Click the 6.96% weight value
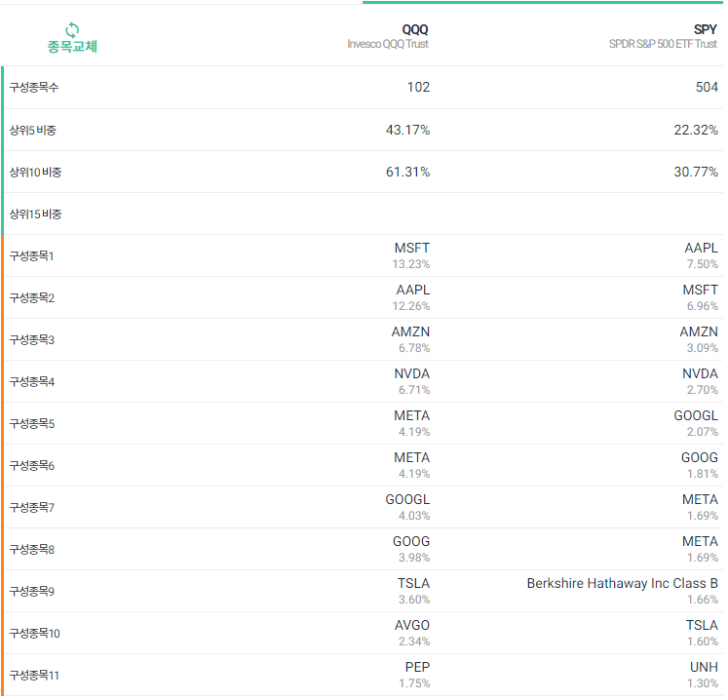 click(x=703, y=306)
